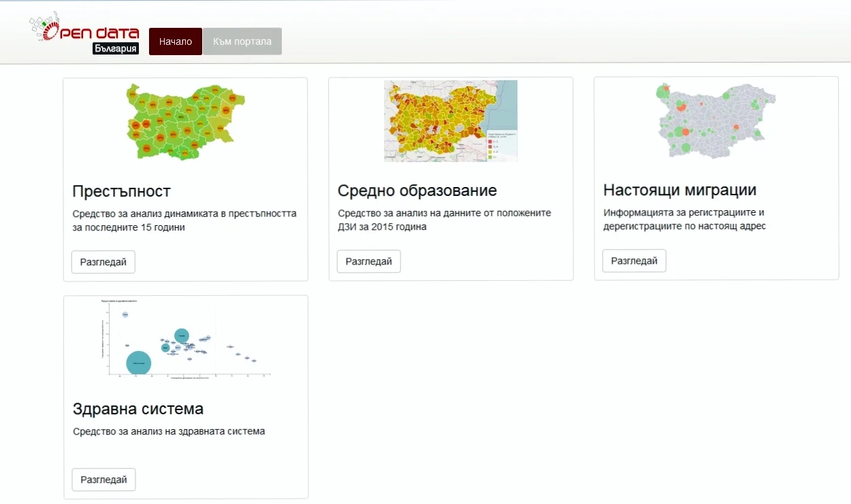
Task: Open the Начало menu tab
Action: pos(176,41)
